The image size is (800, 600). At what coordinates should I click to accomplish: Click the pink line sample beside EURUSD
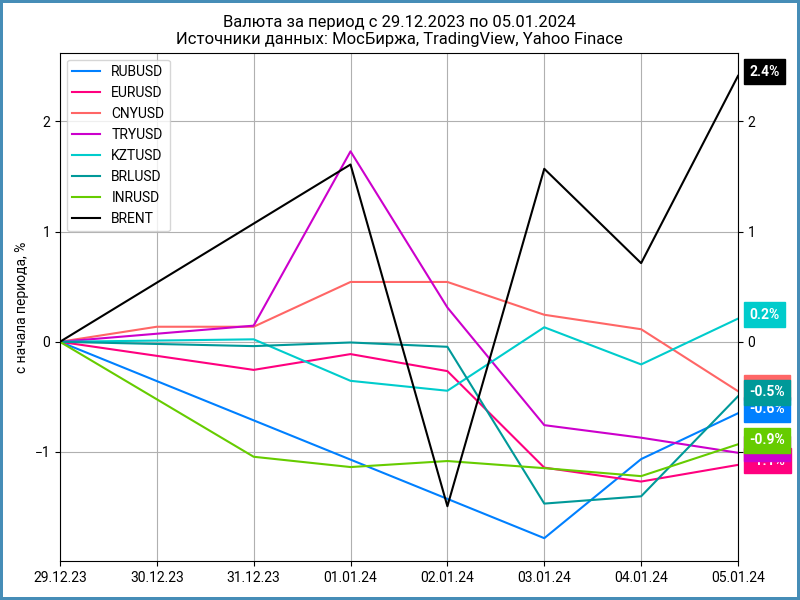click(86, 92)
